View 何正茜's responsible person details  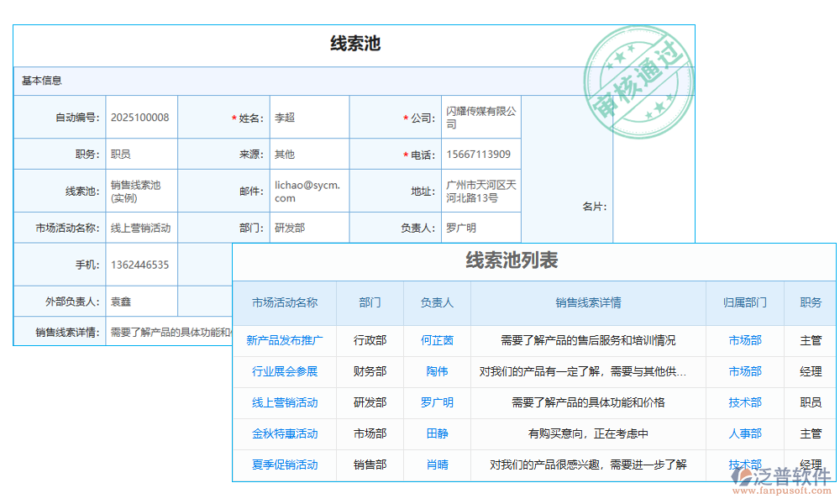pos(436,340)
